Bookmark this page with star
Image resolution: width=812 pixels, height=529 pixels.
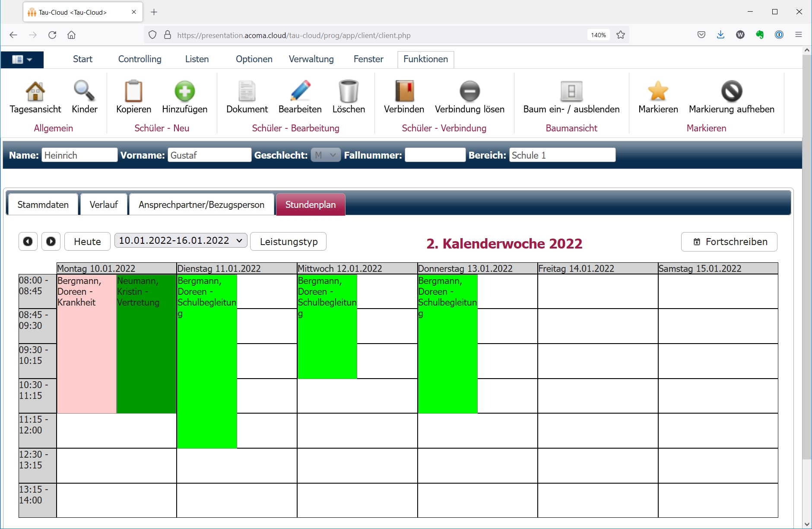coord(621,35)
